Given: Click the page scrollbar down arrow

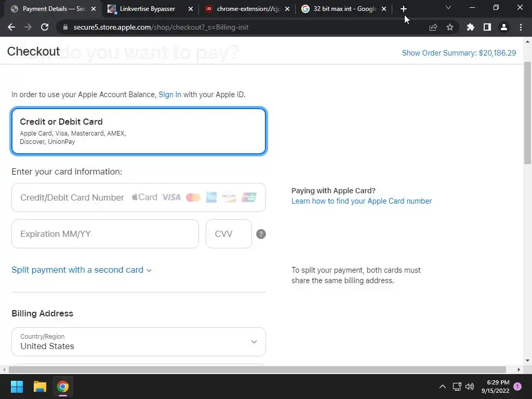Looking at the screenshot, I should [x=528, y=361].
